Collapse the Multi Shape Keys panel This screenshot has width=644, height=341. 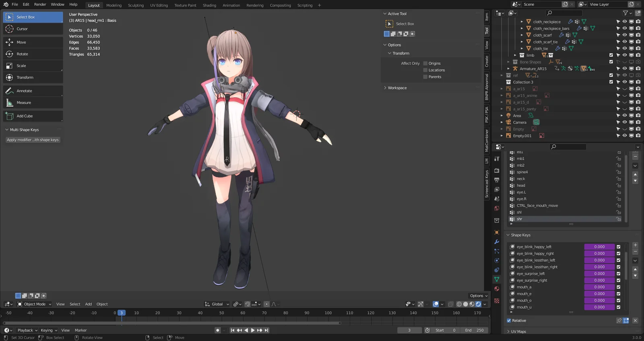point(7,130)
